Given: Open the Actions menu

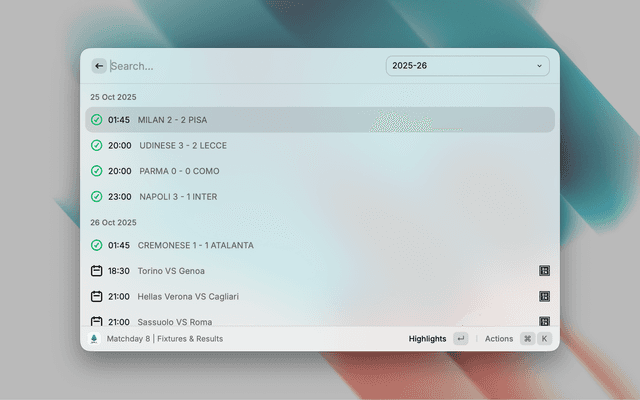Looking at the screenshot, I should click(498, 339).
